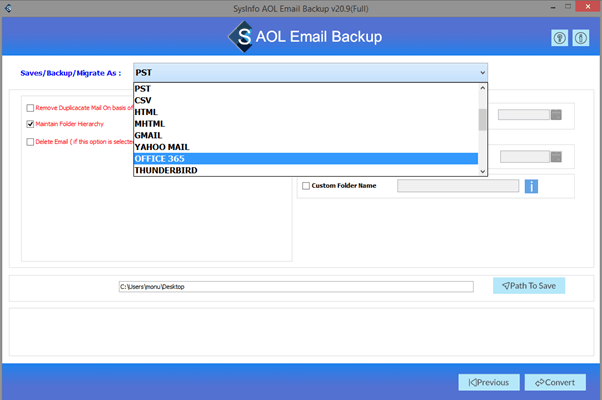Click the blue info icon beside Custom Folder Name
The height and width of the screenshot is (400, 602).
coord(531,186)
